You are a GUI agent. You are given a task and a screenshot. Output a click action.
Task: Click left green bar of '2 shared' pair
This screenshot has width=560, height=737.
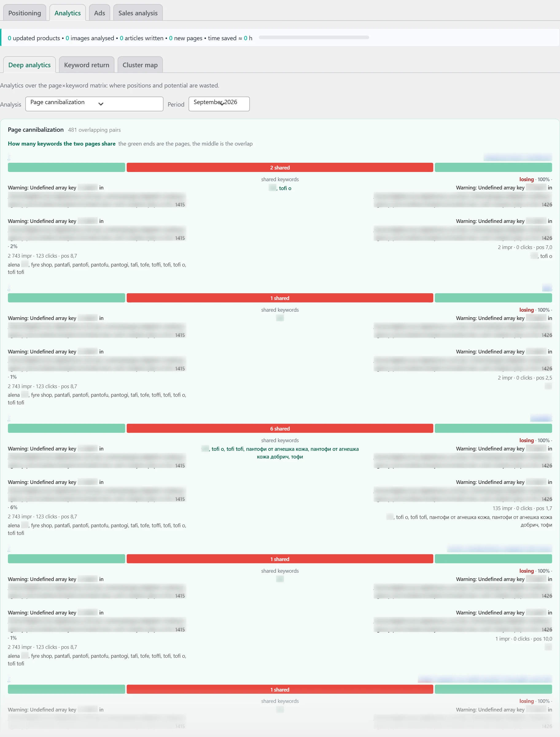pos(66,167)
